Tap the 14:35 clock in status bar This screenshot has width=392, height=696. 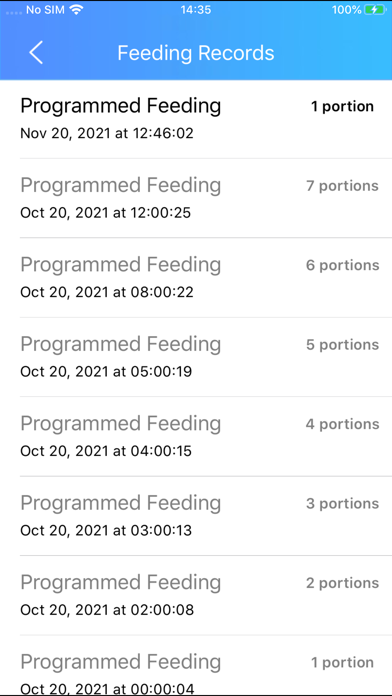pos(196,10)
